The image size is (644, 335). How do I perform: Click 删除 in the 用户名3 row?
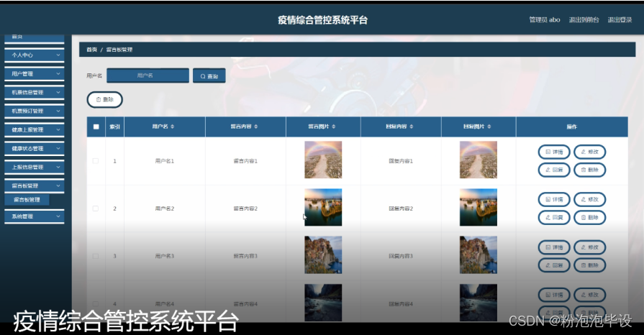(590, 265)
